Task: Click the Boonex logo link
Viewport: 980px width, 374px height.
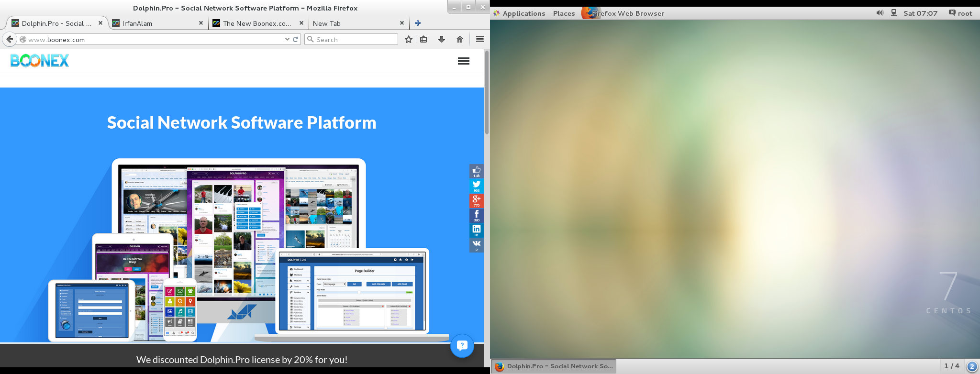Action: point(40,61)
